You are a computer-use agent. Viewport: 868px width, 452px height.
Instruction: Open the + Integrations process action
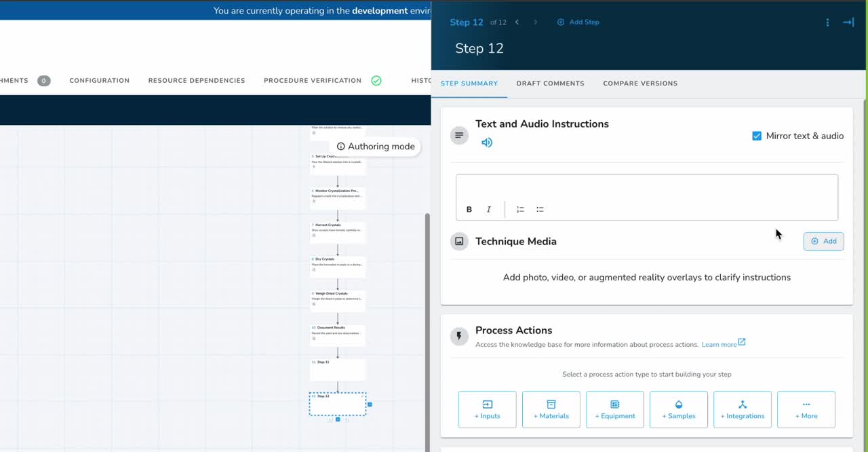point(742,409)
